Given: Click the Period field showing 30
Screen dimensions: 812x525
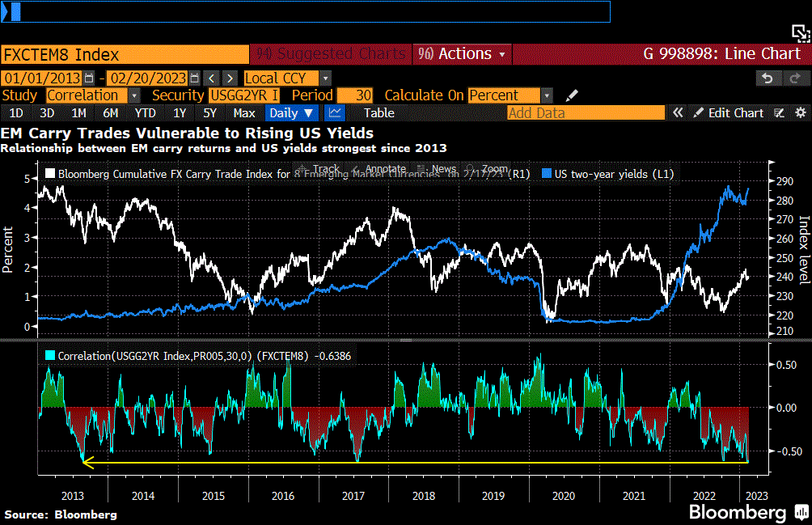Looking at the screenshot, I should 355,95.
